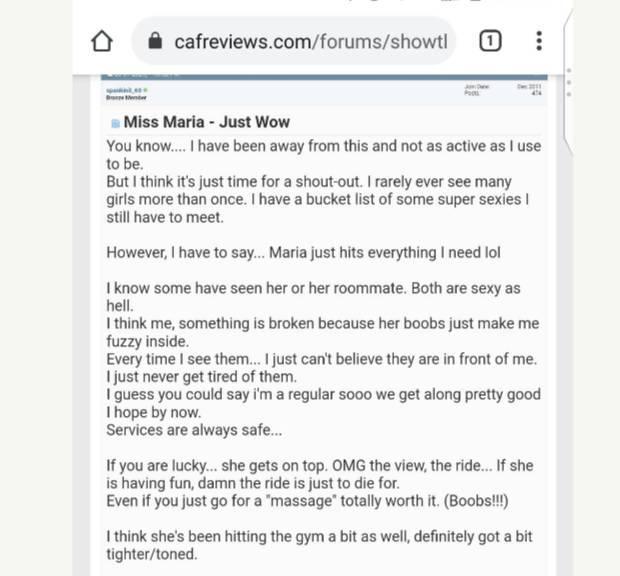
Task: Click the Bronze Member rank label
Action: pyautogui.click(x=126, y=98)
